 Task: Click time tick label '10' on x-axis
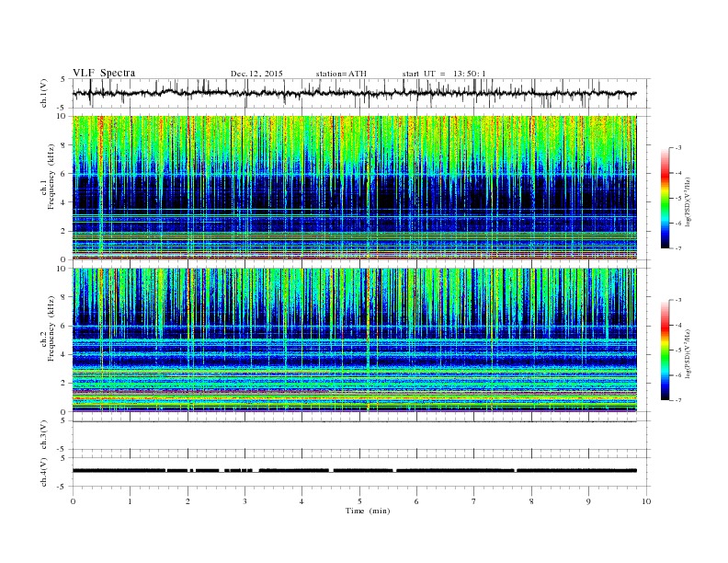click(646, 501)
